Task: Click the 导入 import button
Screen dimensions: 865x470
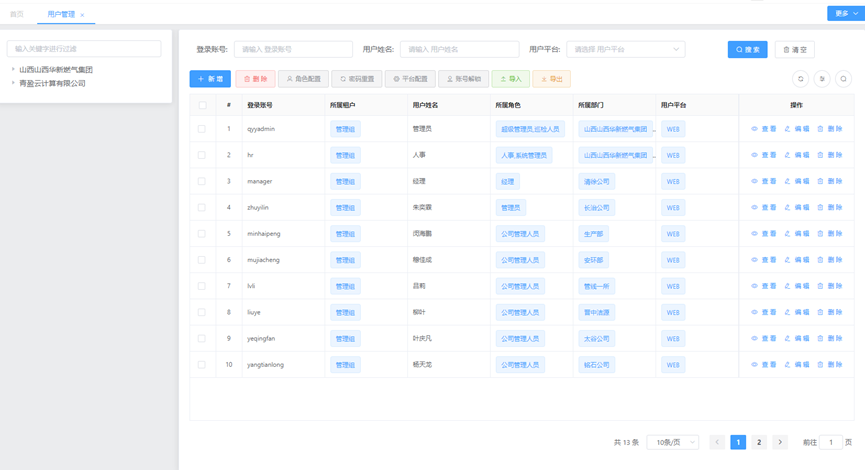Action: 511,79
